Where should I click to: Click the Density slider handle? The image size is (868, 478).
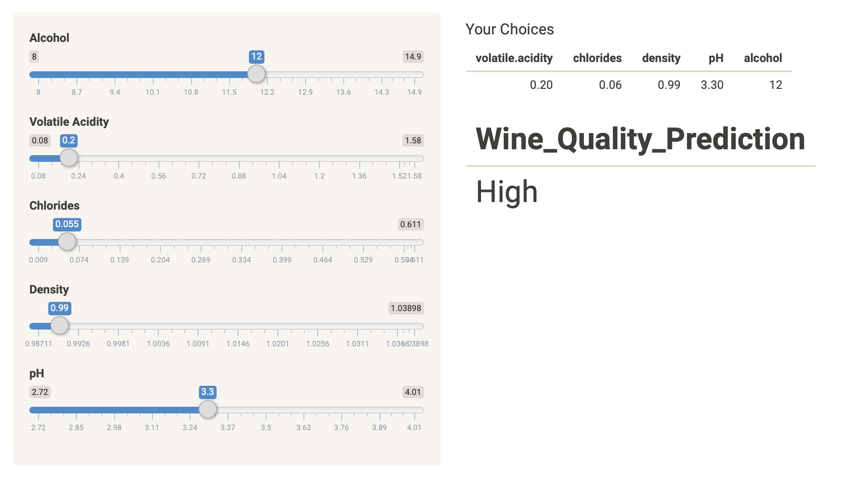point(60,325)
